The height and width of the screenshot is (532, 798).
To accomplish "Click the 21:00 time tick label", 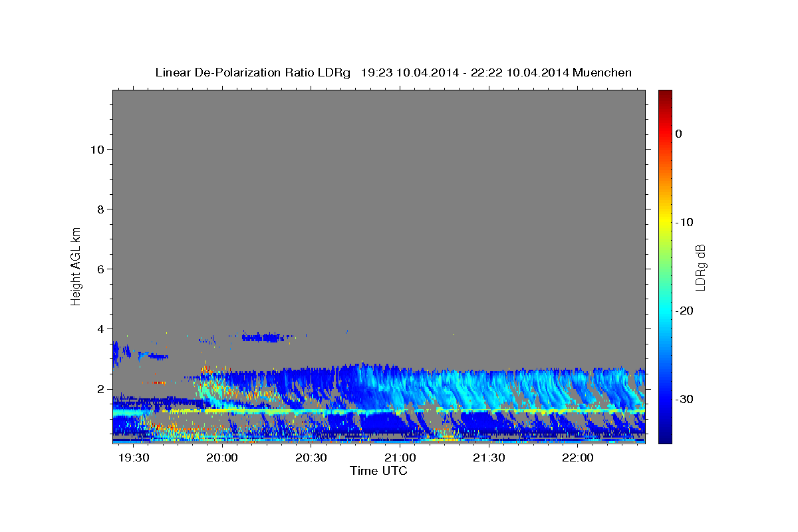I will [x=400, y=459].
